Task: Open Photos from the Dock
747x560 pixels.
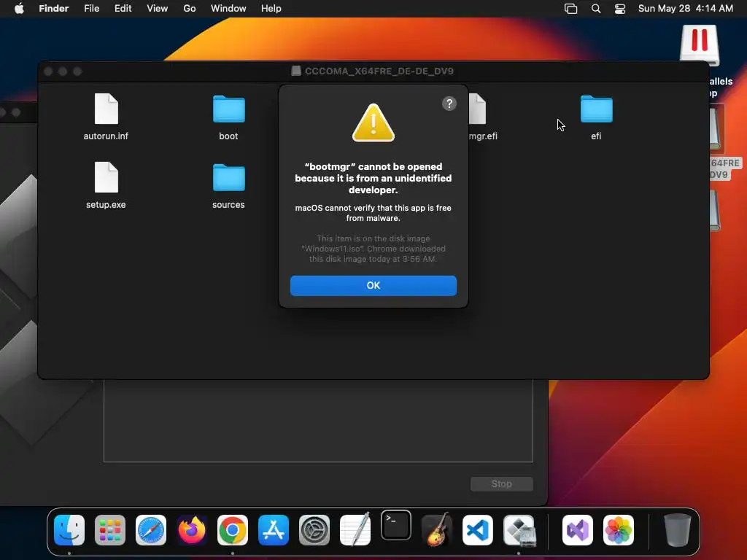Action: (619, 530)
